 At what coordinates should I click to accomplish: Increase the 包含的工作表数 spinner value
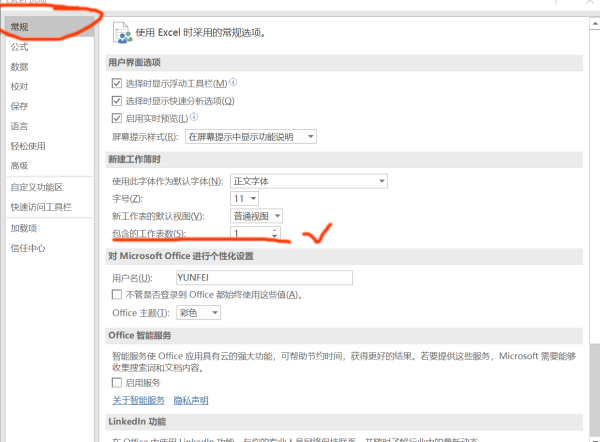coord(274,230)
